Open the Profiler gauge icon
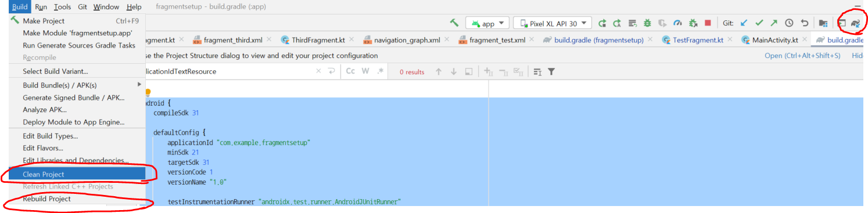The height and width of the screenshot is (213, 868). [677, 23]
